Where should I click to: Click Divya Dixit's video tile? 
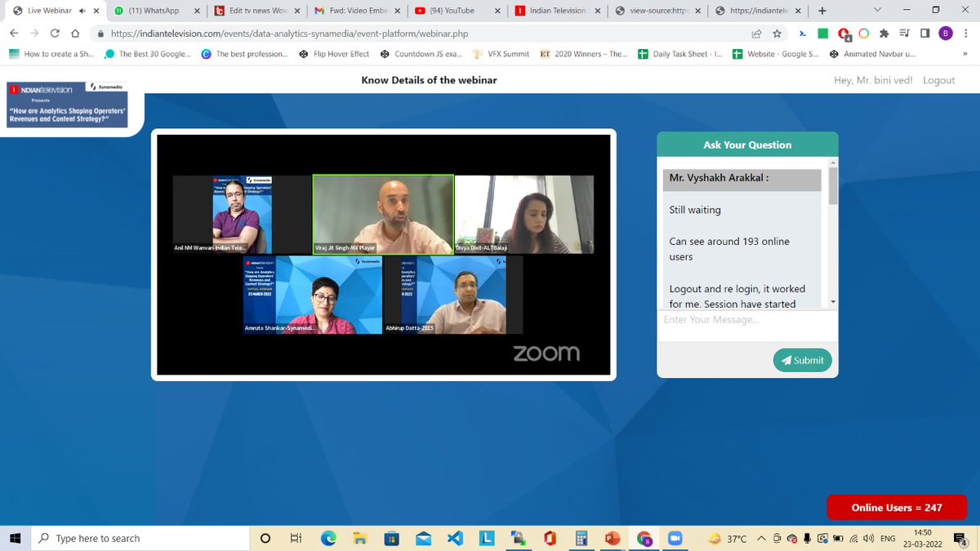(524, 215)
